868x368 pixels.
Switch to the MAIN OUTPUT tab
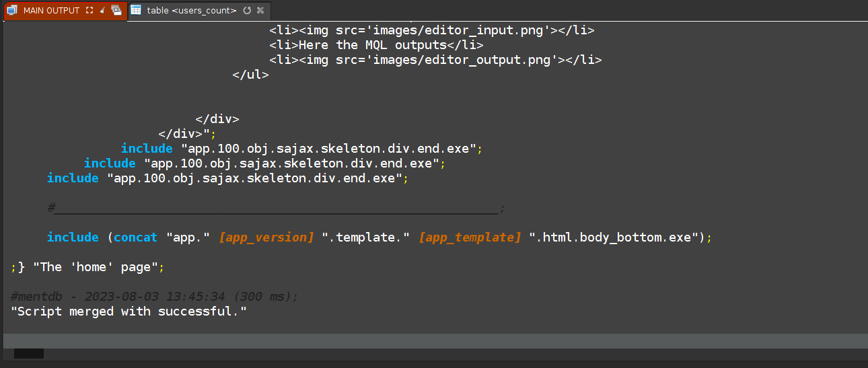51,10
